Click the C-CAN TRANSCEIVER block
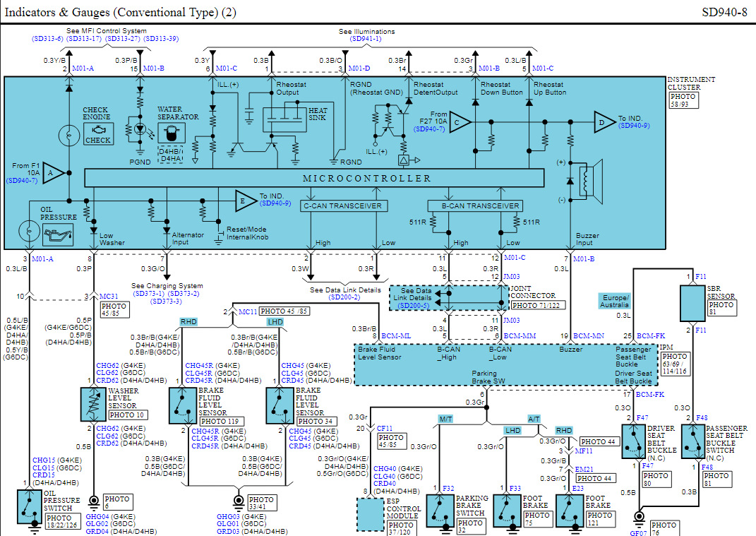 coord(343,206)
